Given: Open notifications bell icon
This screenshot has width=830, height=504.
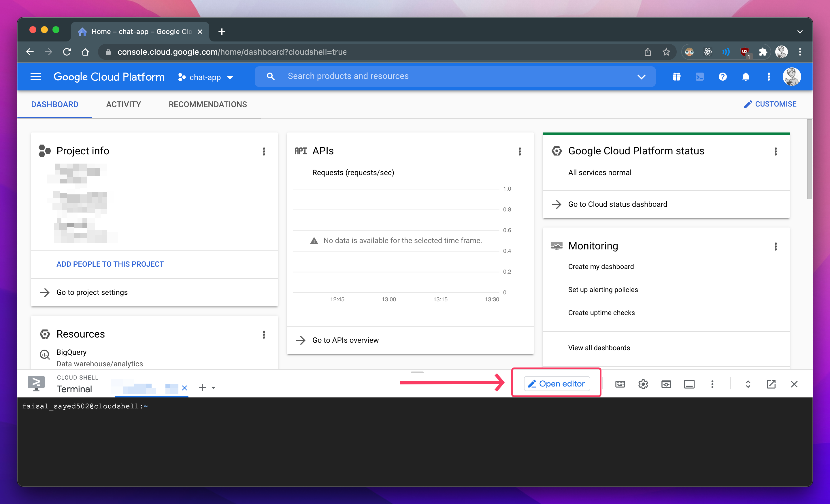Looking at the screenshot, I should coord(746,77).
